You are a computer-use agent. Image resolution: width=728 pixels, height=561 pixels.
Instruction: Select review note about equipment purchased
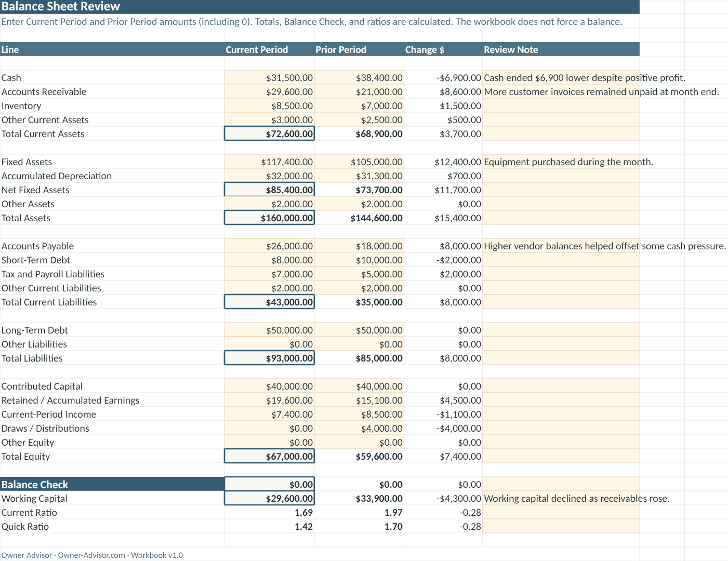[568, 162]
